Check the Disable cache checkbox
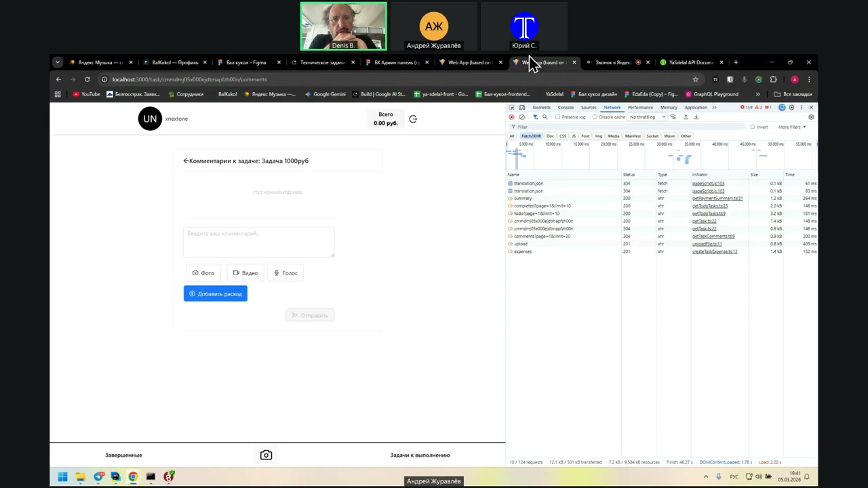868x488 pixels. tap(595, 117)
